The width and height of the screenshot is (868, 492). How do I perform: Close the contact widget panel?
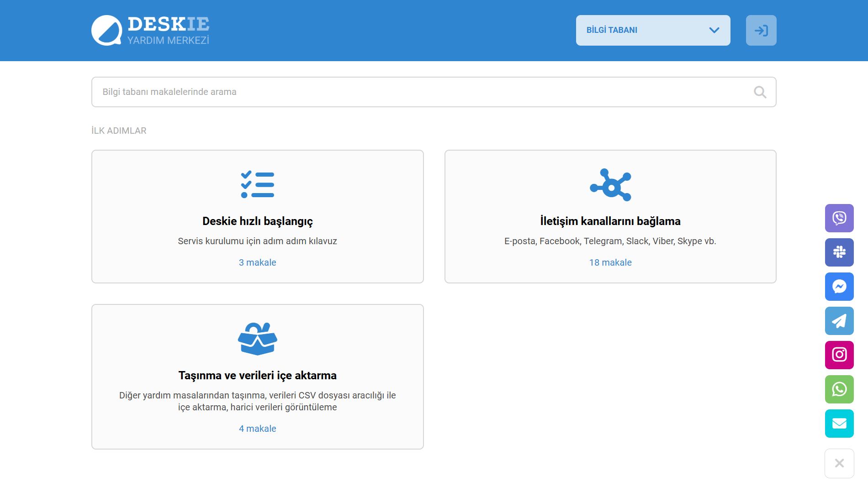pos(839,463)
